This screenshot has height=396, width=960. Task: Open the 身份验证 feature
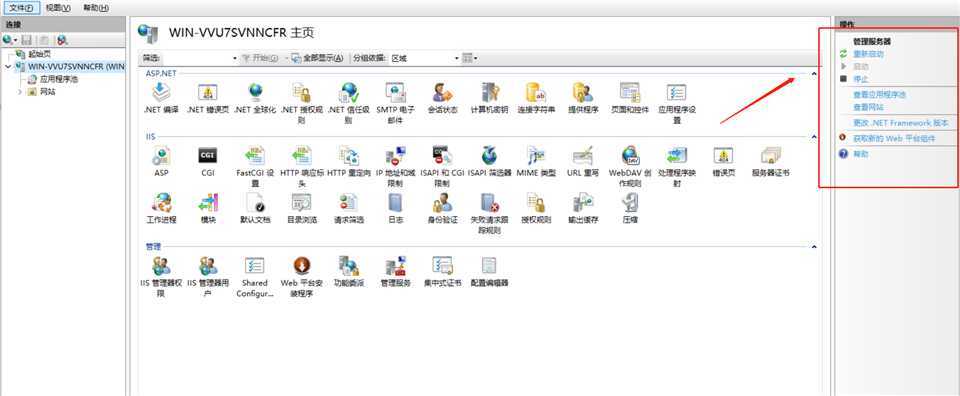(442, 208)
